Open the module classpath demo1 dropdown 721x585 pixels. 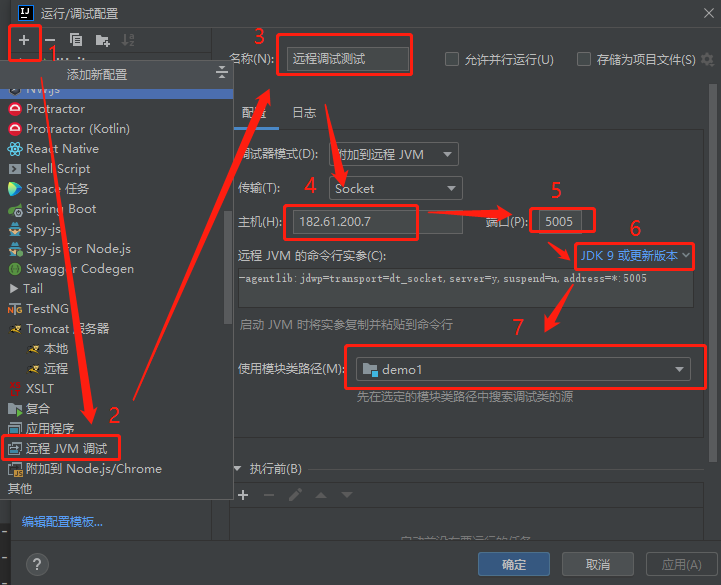[x=523, y=369]
